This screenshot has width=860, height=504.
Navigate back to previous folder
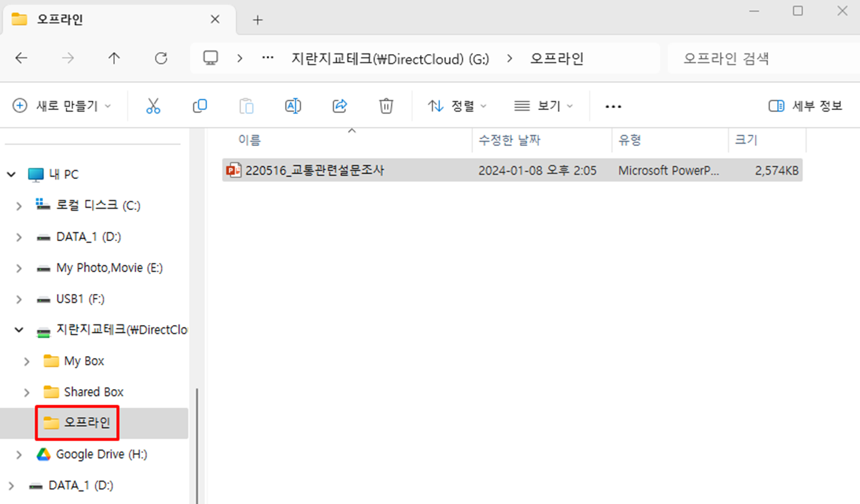point(21,58)
